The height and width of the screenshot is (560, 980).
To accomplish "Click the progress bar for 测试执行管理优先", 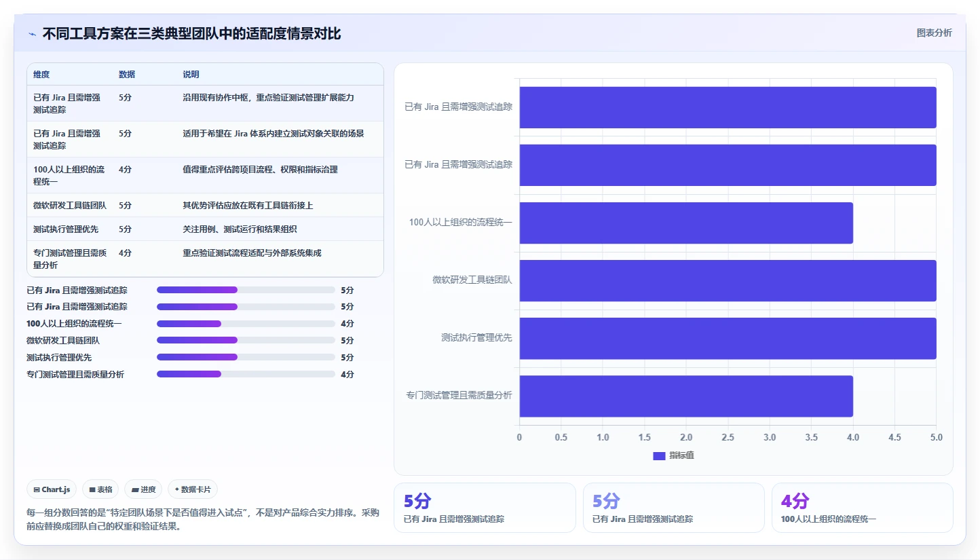I will click(246, 358).
